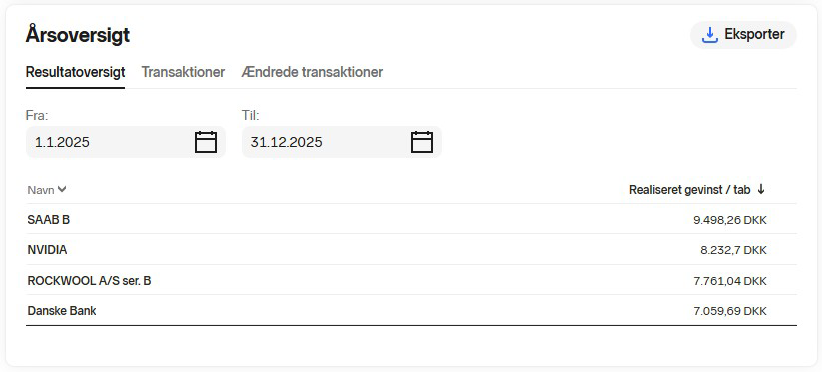
Task: Click the Til date field showing 31.12.2025
Action: click(x=341, y=142)
